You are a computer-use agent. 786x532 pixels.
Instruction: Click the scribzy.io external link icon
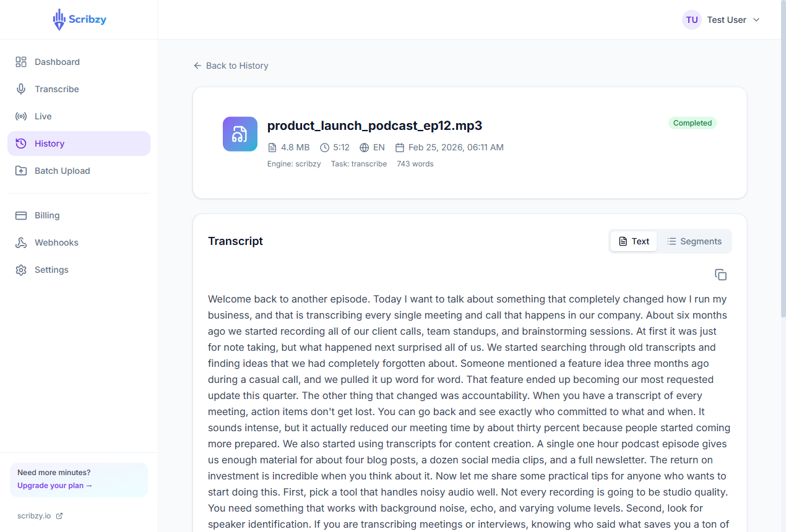[59, 515]
